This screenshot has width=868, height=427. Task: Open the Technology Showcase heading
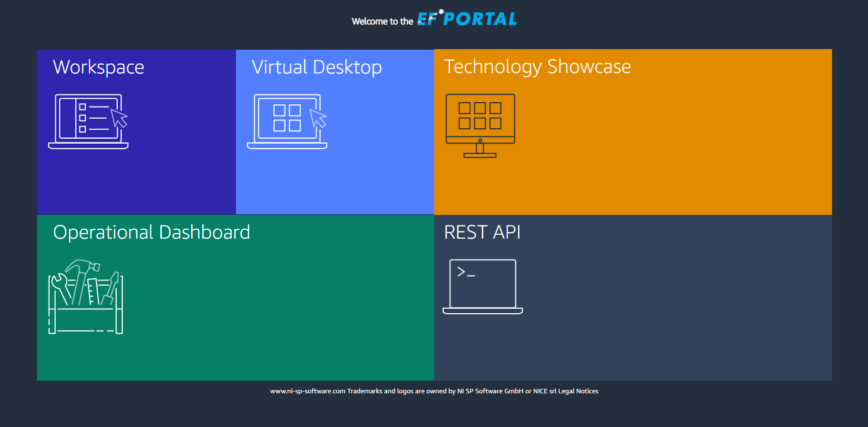(537, 67)
